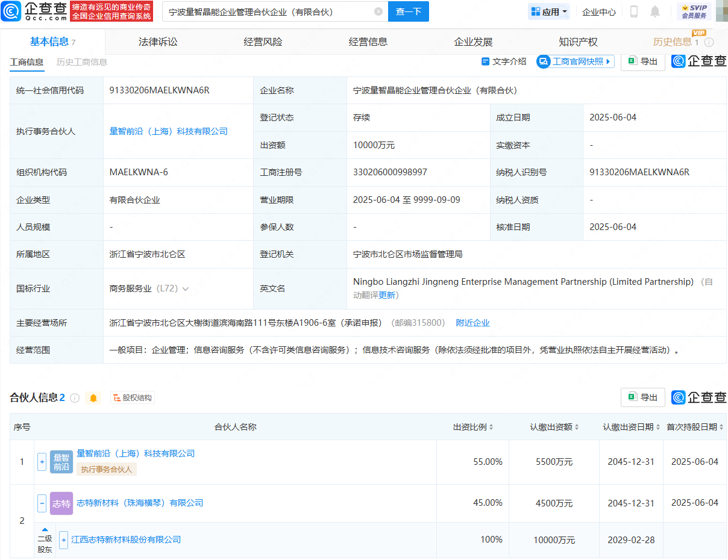Viewport: 728px width, 560px height.
Task: Switch to 基本信息 tab
Action: (52, 42)
